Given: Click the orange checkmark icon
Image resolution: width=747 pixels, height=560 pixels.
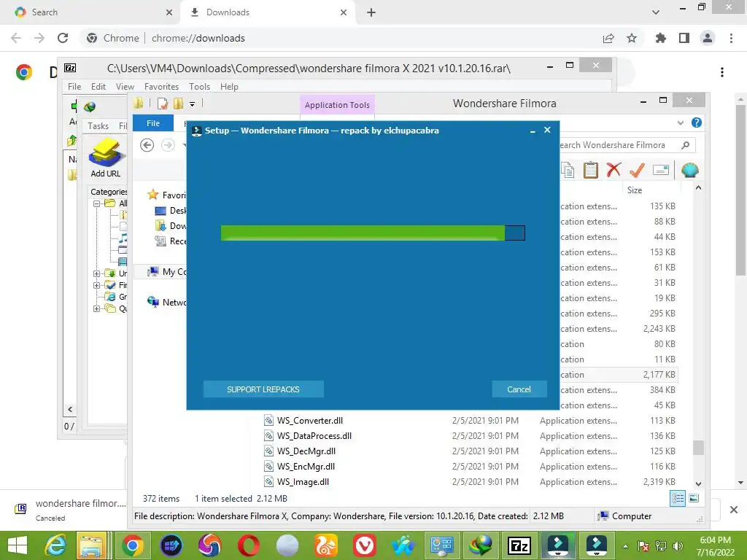Looking at the screenshot, I should 637,170.
